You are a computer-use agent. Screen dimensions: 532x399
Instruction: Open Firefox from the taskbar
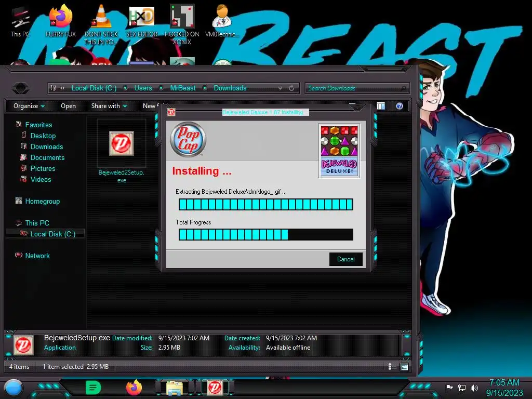click(x=134, y=388)
